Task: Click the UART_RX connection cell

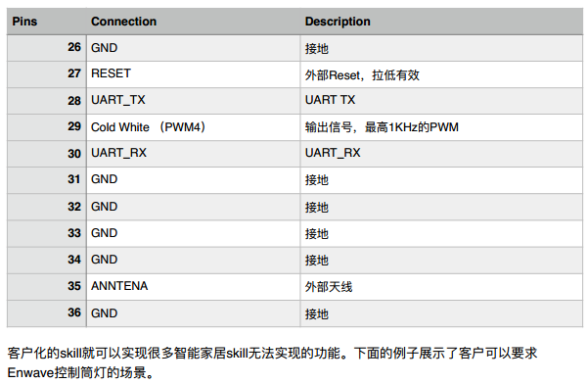Action: pyautogui.click(x=193, y=154)
